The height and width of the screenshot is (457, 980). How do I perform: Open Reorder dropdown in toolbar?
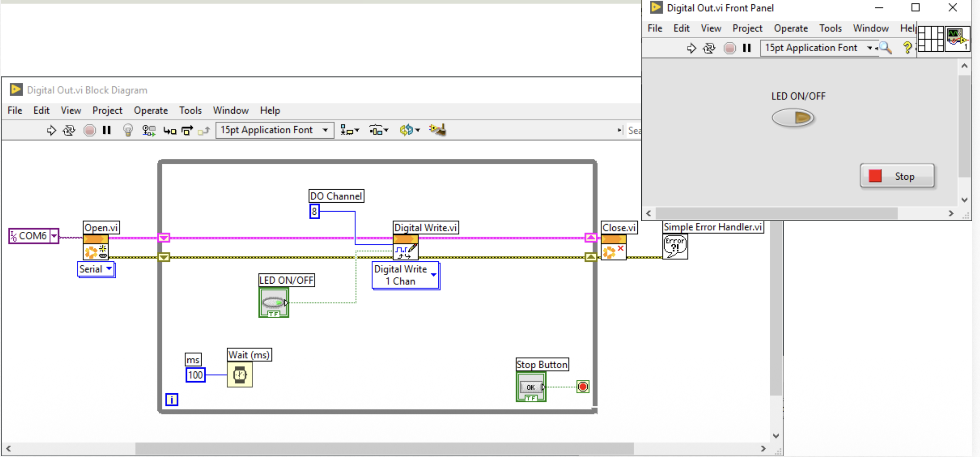coord(409,130)
